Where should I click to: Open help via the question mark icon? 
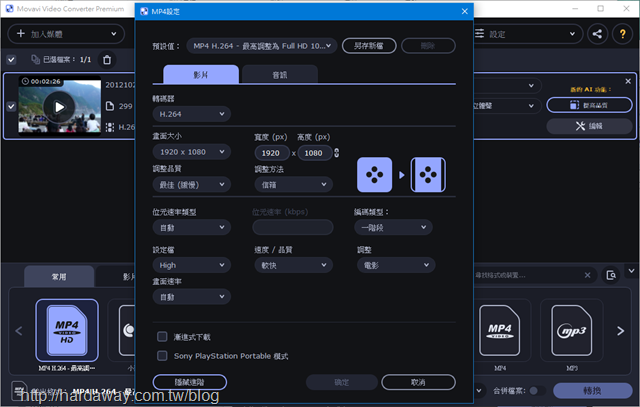click(x=622, y=34)
